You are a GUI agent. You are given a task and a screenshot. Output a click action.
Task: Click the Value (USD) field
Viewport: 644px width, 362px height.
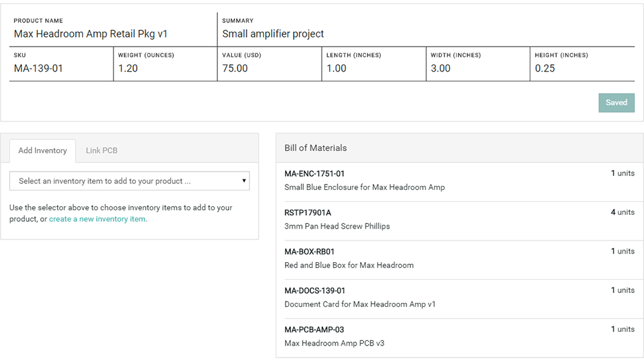tap(268, 68)
